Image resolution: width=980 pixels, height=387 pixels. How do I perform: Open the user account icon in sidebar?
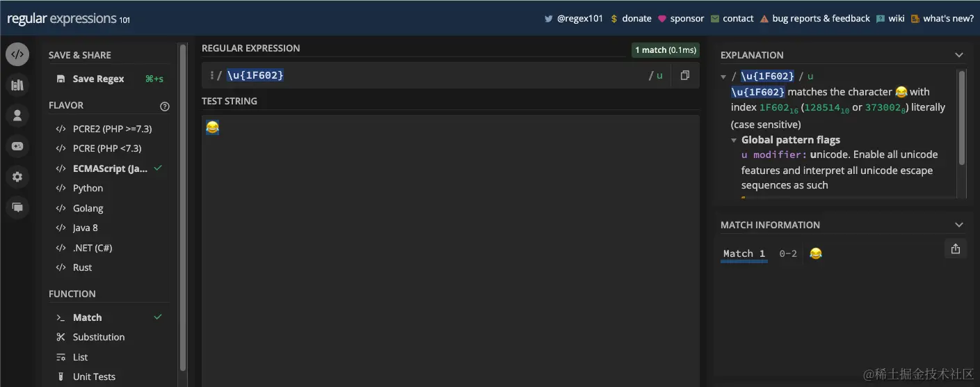17,116
